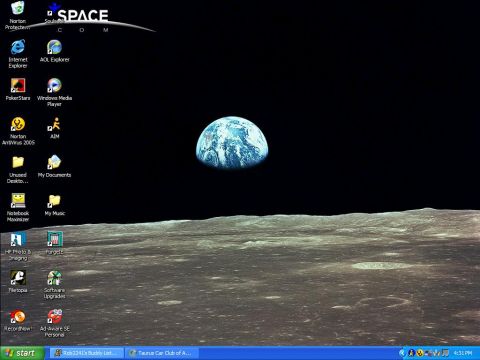Launch the AOL Explorer shortcut

54,47
